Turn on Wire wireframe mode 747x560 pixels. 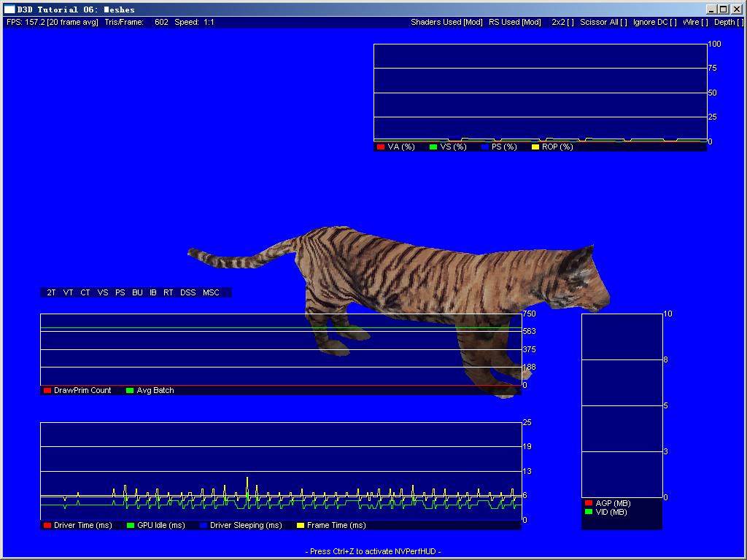click(695, 22)
